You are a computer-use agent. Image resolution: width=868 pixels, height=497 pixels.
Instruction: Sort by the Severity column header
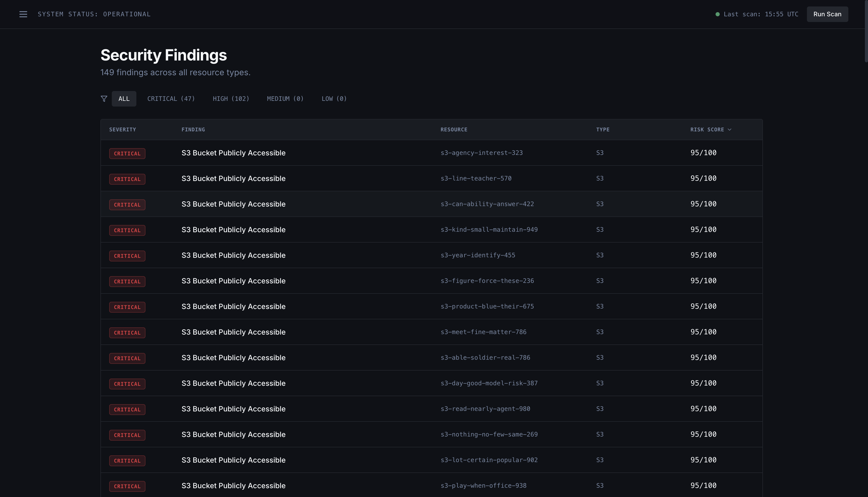point(122,130)
